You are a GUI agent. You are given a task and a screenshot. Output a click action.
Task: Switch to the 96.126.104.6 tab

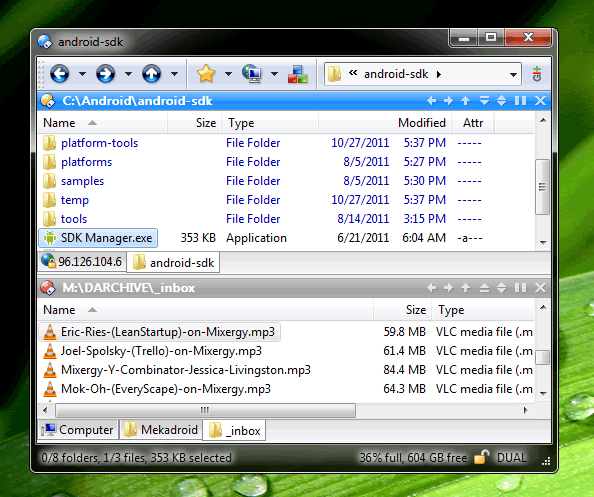coord(82,262)
